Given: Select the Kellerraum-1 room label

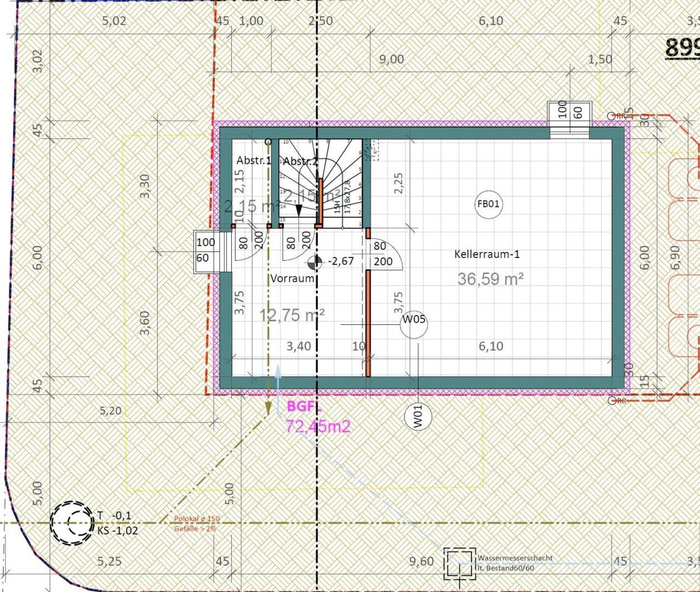Looking at the screenshot, I should [x=487, y=254].
